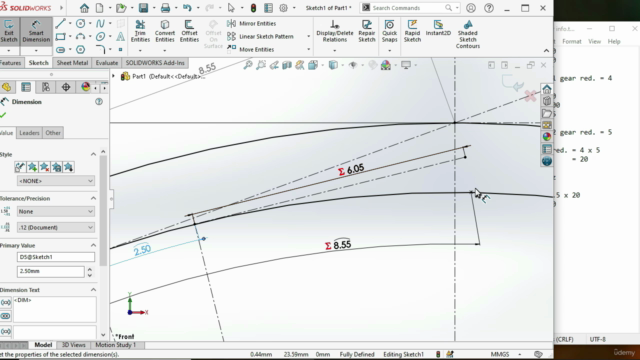The image size is (640, 360).
Task: Open the 3D Views bottom tab
Action: tap(73, 345)
